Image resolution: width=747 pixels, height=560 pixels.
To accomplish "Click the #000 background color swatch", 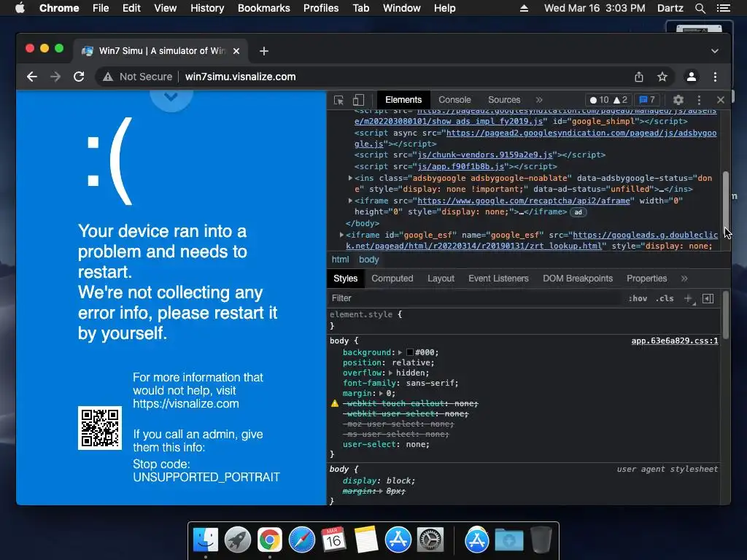I will click(x=409, y=352).
